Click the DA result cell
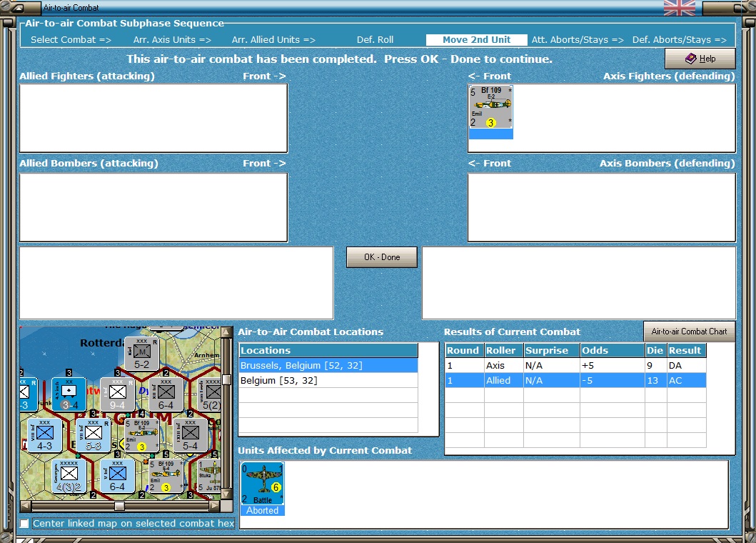 pyautogui.click(x=687, y=365)
